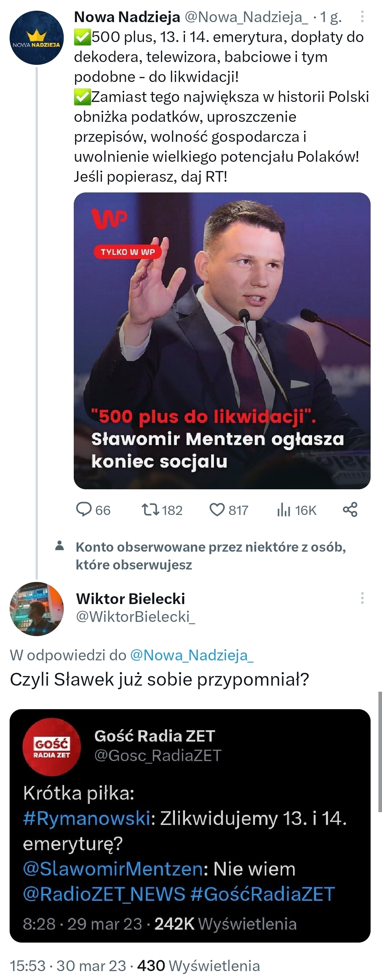
Task: Open the @SlawomirMentzen mention
Action: (x=113, y=869)
